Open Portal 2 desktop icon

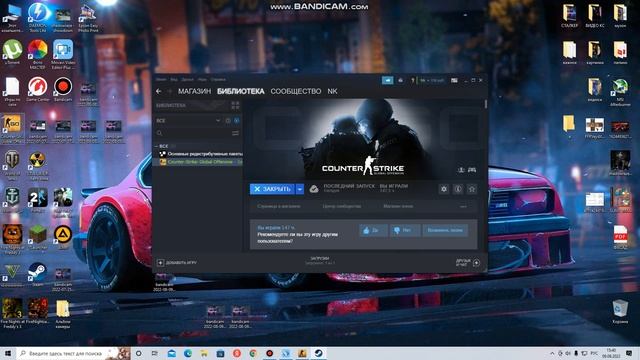click(x=38, y=200)
